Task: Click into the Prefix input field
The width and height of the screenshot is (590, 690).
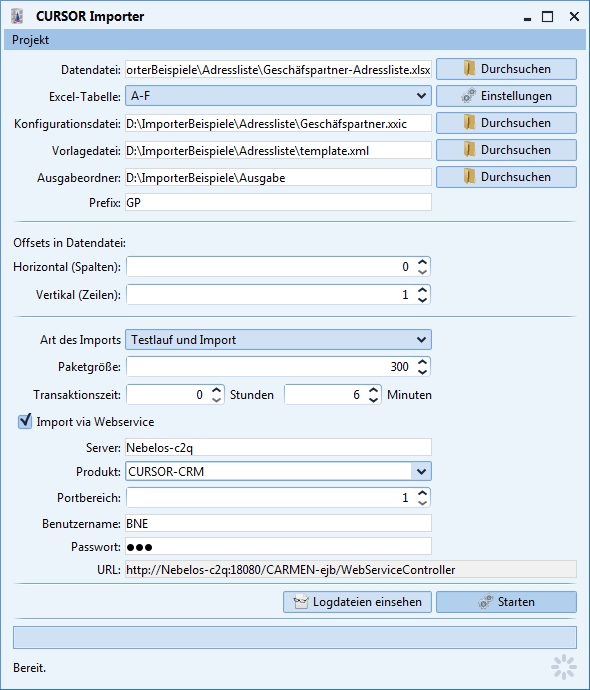Action: coord(278,202)
